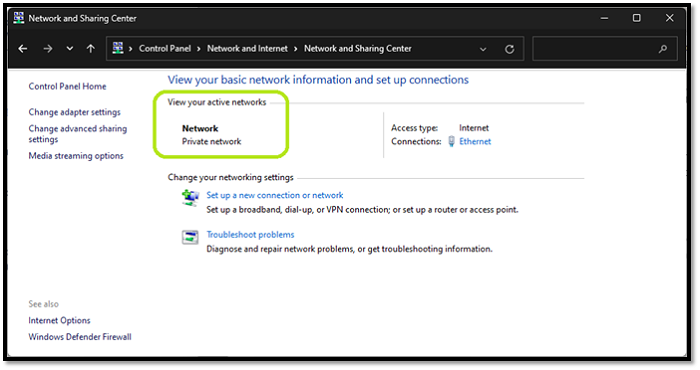700x370 pixels.
Task: Expand the chevron before Control Panel breadcrumb
Action: pyautogui.click(x=131, y=49)
